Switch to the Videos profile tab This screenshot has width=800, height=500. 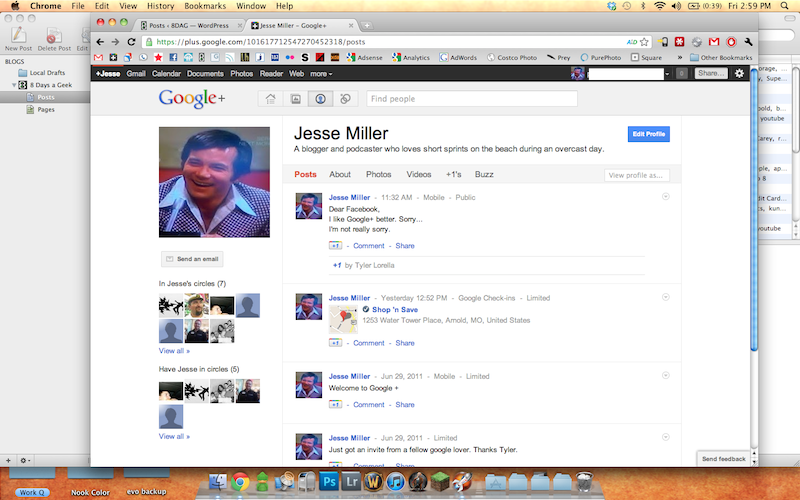[x=419, y=174]
